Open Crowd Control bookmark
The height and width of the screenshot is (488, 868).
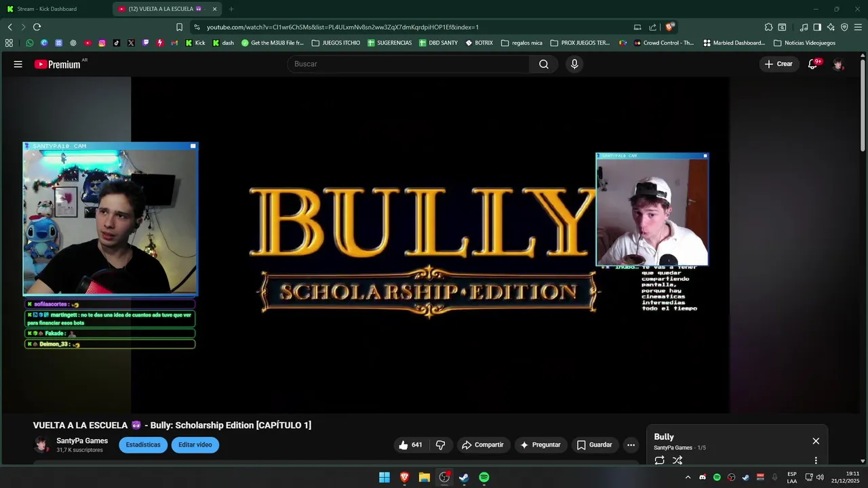663,43
